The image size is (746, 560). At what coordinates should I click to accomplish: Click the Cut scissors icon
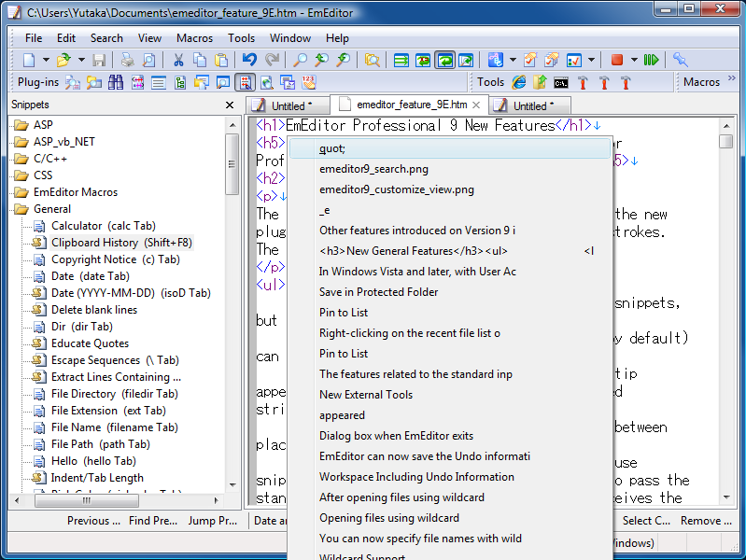[179, 60]
